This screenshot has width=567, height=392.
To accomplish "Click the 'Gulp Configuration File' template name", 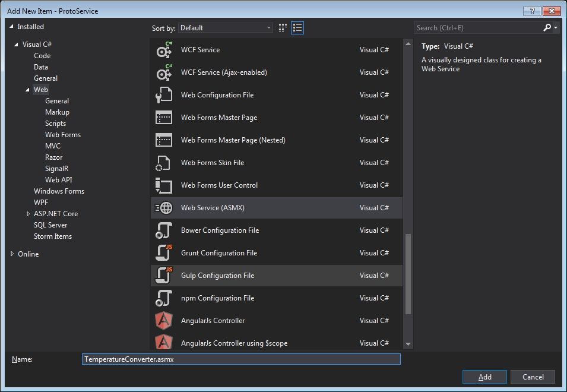I will click(x=218, y=276).
